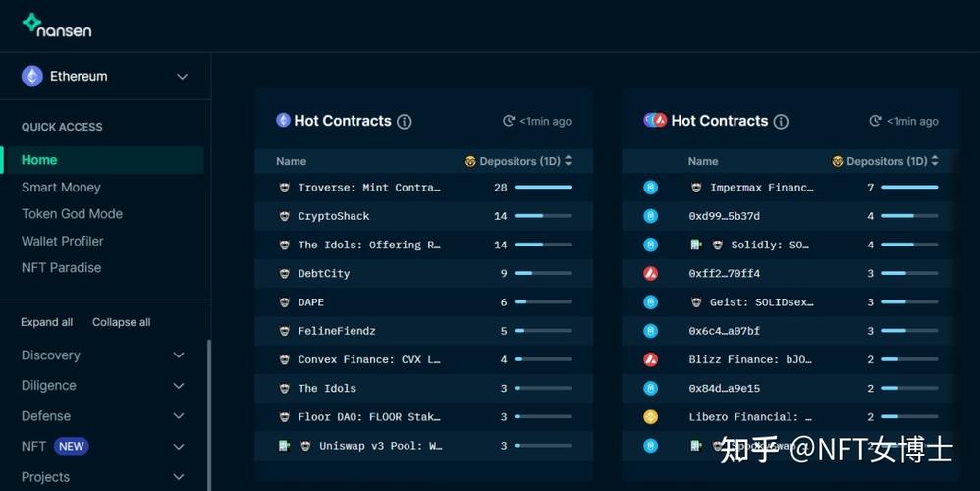Click label icon next to FelineFiendz

[x=285, y=331]
